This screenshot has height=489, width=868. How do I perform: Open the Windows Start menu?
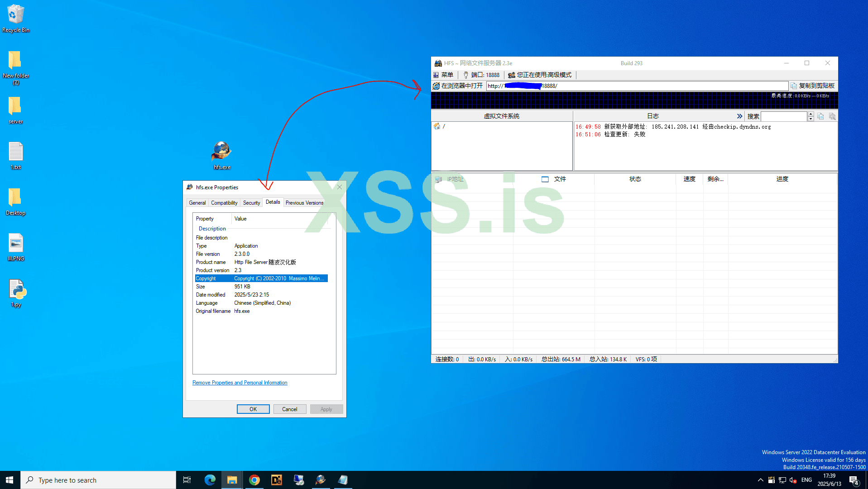(x=10, y=480)
